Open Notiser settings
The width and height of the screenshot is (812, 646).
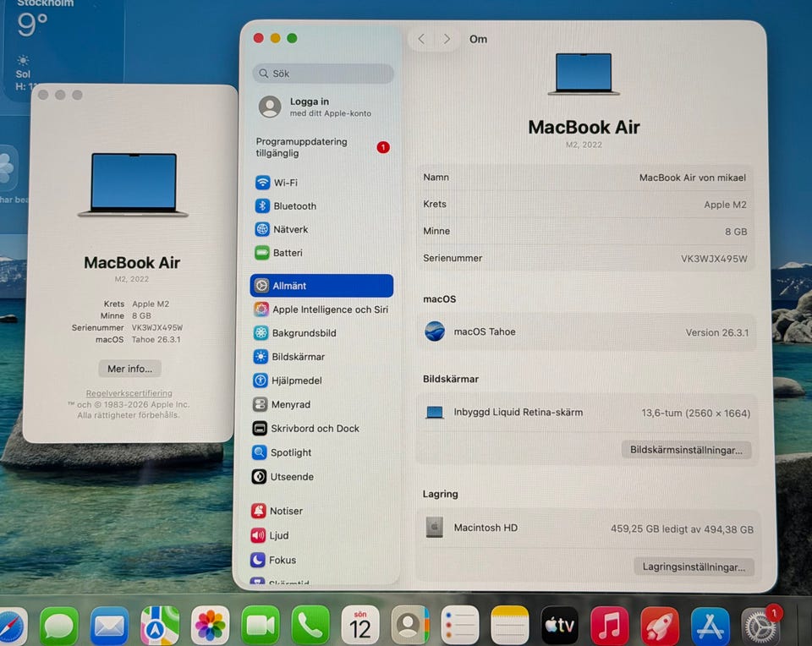coord(285,511)
